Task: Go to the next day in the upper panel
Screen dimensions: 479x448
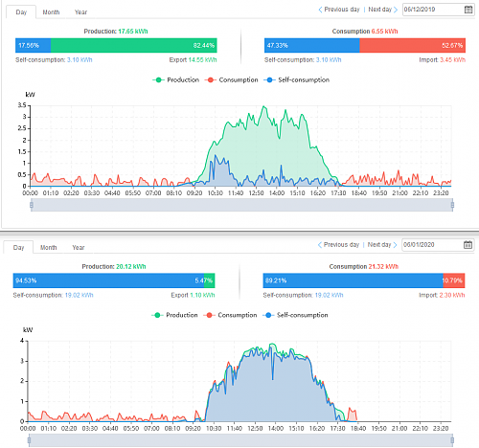Action: [x=383, y=10]
